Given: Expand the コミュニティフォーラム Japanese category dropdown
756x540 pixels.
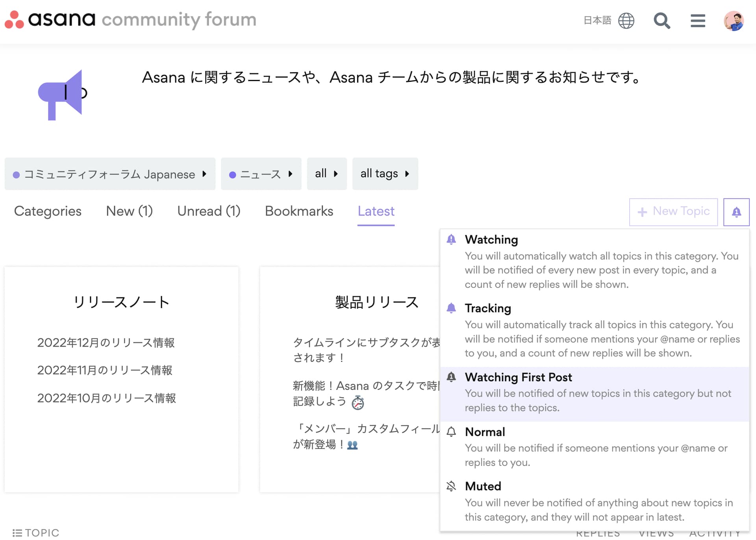Looking at the screenshot, I should click(110, 174).
